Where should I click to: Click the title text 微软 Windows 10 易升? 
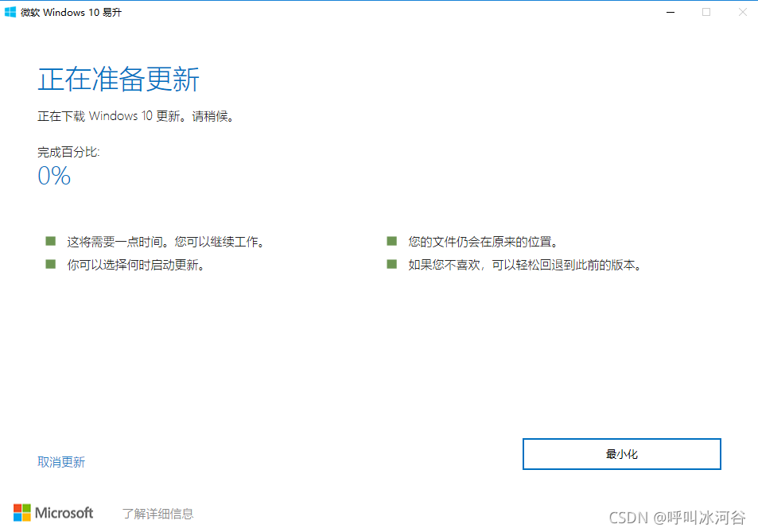(71, 13)
